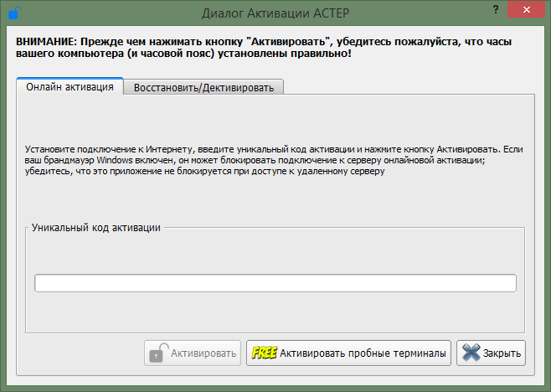Click the question mark help button

coord(496,9)
